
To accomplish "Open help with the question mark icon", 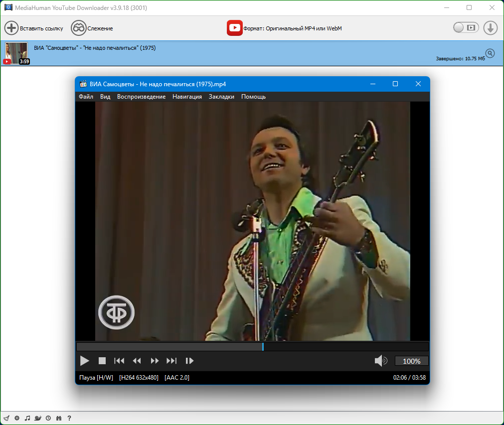I will [x=69, y=418].
